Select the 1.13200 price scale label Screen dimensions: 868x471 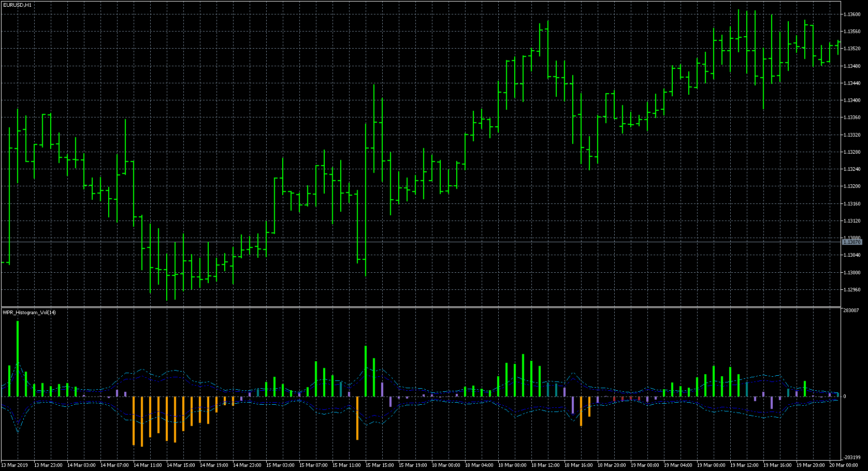[852, 186]
